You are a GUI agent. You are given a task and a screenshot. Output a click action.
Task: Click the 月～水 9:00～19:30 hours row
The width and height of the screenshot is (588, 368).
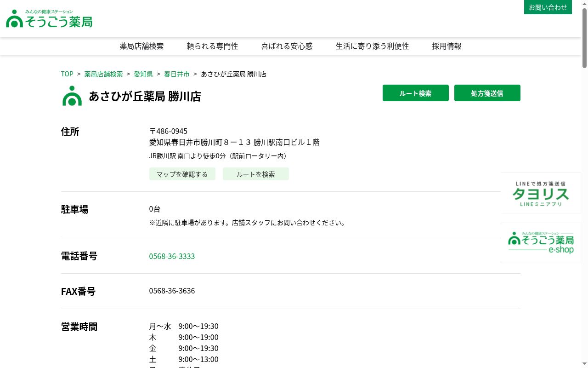click(184, 326)
